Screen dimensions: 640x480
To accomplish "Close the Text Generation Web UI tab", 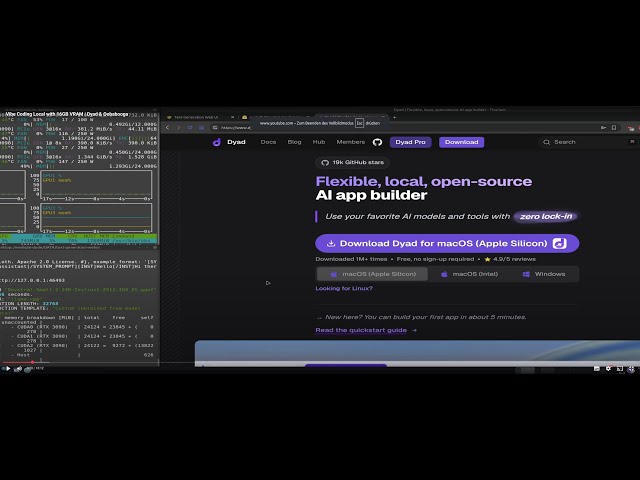I will 233,117.
